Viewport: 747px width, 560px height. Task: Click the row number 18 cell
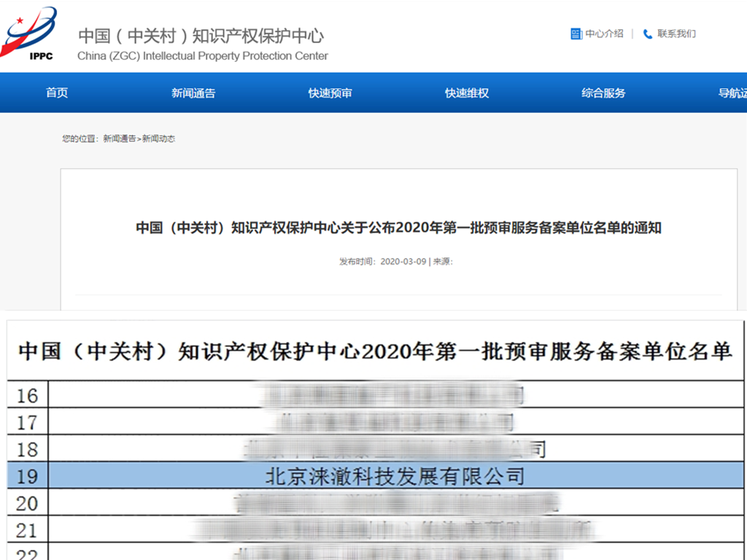pyautogui.click(x=27, y=448)
